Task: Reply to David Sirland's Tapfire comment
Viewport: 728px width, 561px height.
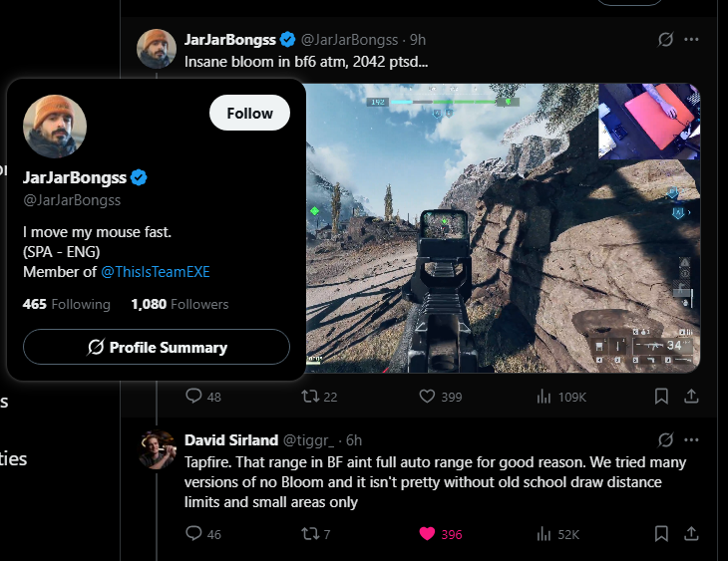Action: tap(194, 534)
